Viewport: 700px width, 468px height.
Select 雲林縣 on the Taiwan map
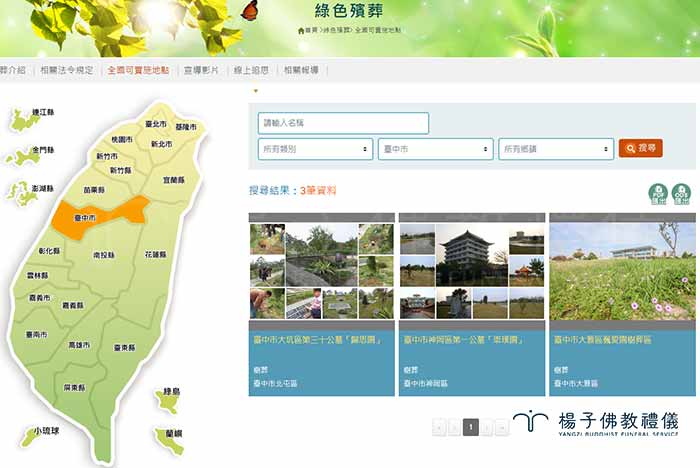[38, 276]
